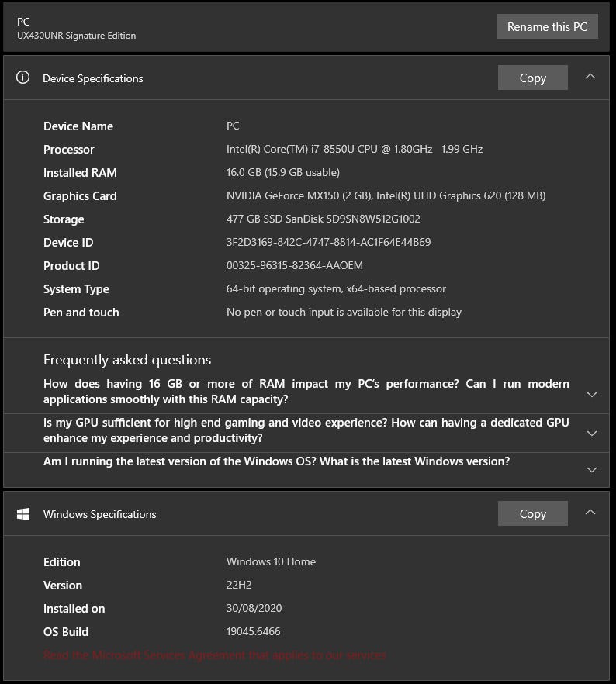Expand the 16 GB RAM performance question

click(x=592, y=394)
